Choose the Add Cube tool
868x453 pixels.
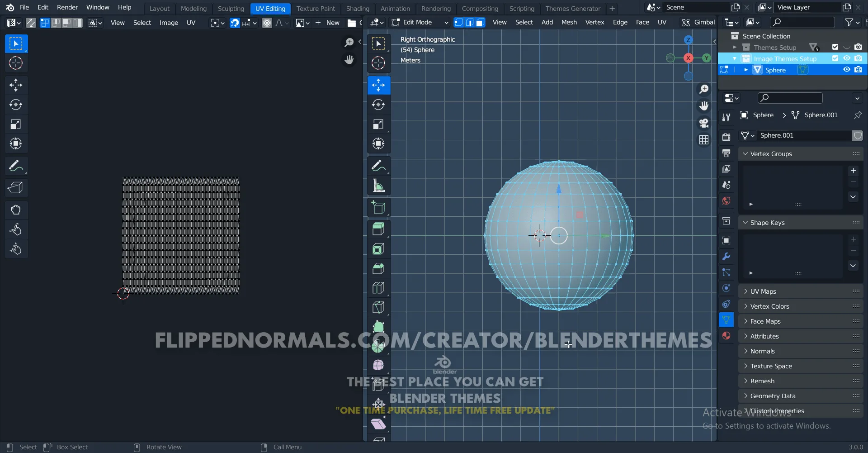coord(378,208)
